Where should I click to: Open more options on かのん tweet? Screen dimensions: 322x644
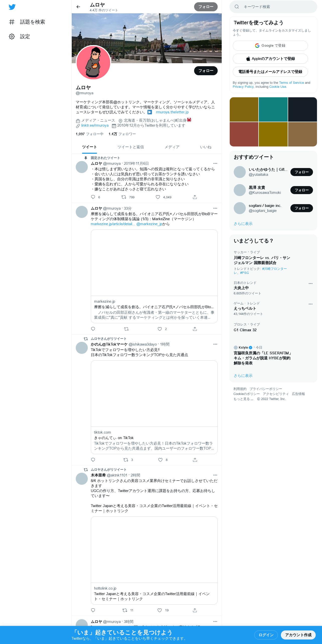pos(215,344)
